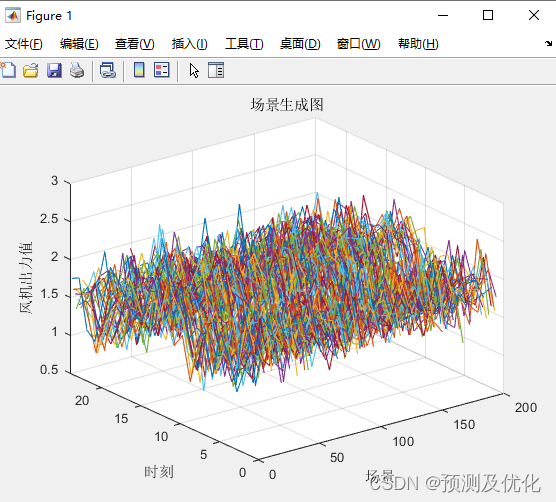556x502 pixels.
Task: Click the plot title 场景生成图
Action: click(x=287, y=105)
